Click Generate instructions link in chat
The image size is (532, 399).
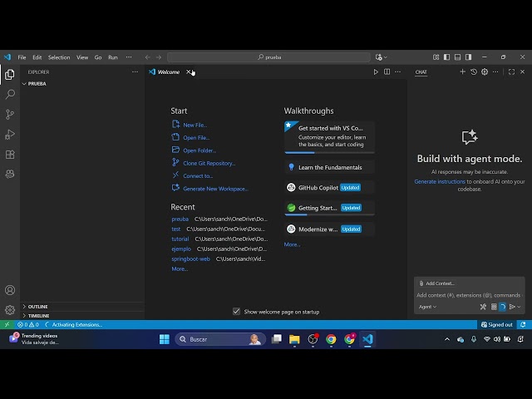pos(440,182)
